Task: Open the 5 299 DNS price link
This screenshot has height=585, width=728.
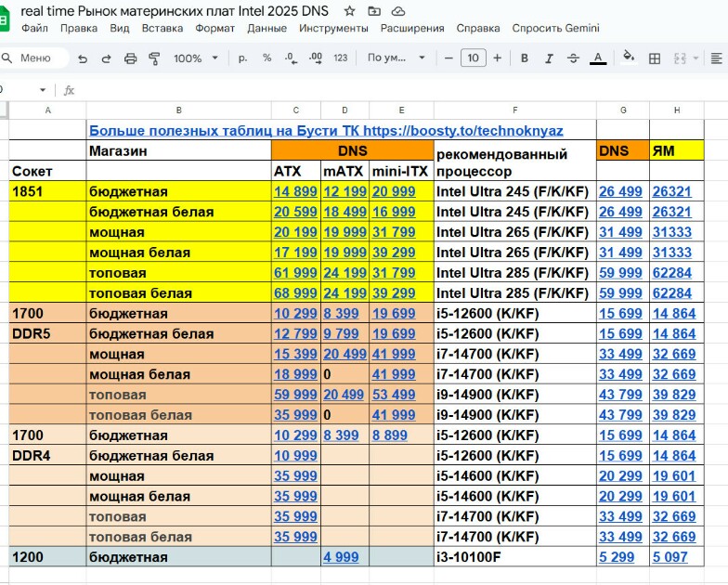Action: 617,557
